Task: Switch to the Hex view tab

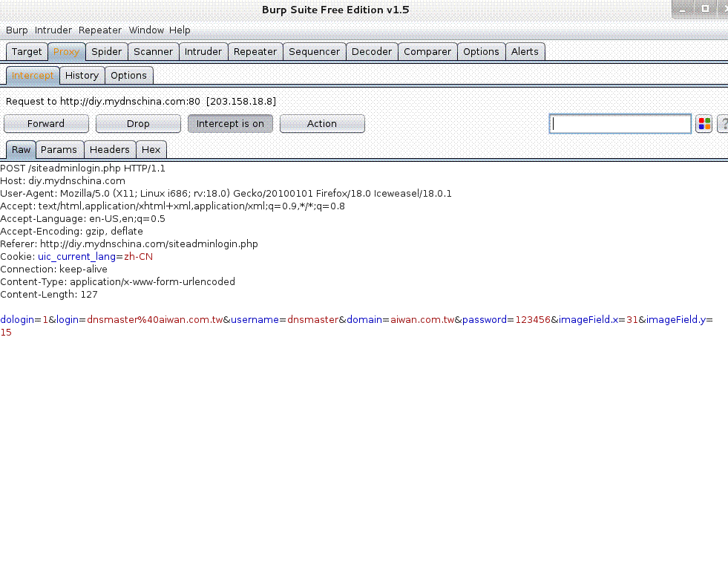Action: coord(151,149)
